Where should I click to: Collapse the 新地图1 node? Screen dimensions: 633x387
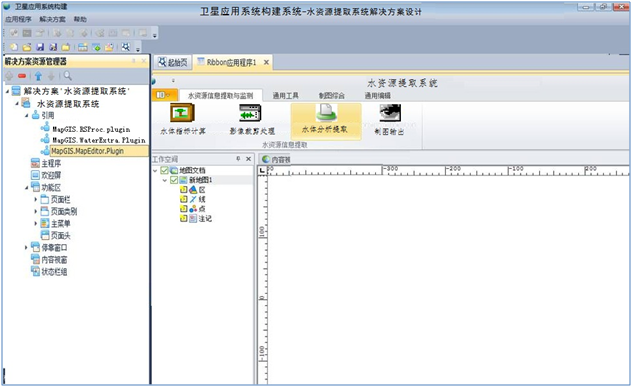pos(165,180)
